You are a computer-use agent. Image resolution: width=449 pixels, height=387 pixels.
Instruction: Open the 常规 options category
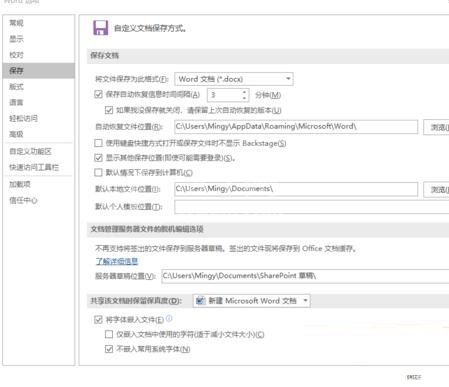click(16, 23)
